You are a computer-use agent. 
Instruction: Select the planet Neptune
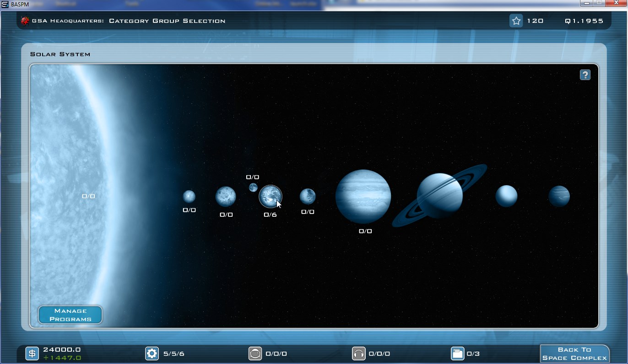tap(559, 196)
